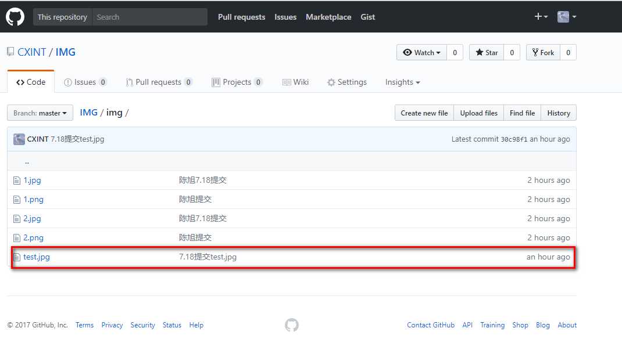
Task: Open the footer Terms link
Action: (84, 325)
